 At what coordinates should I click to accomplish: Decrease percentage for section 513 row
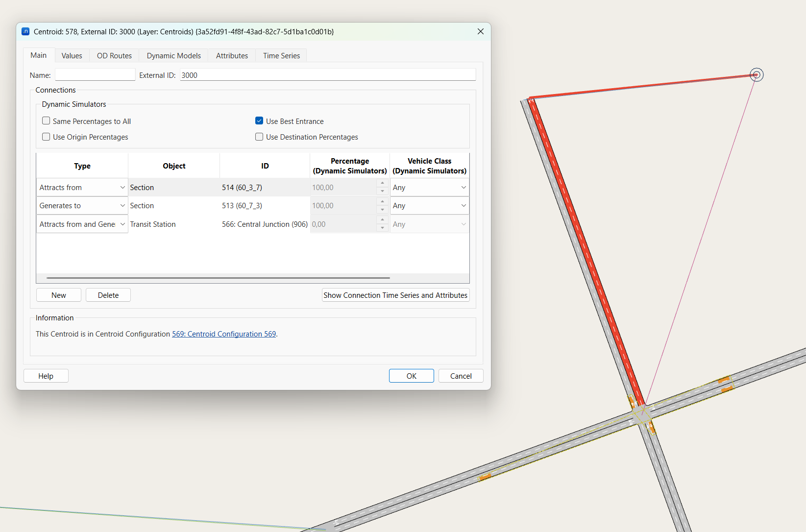pos(383,210)
